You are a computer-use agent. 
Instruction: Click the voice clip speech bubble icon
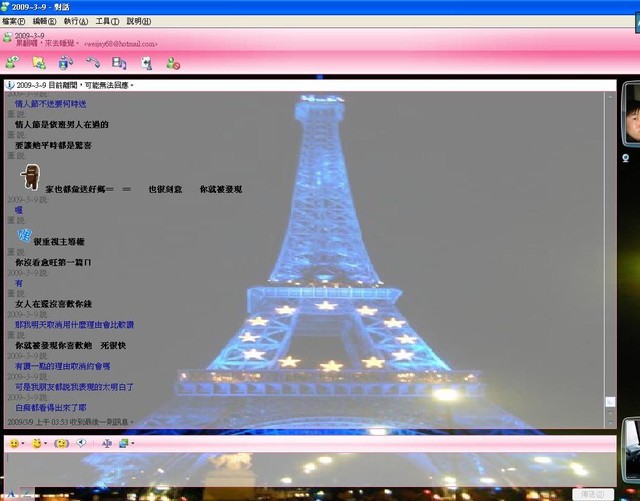pyautogui.click(x=81, y=443)
